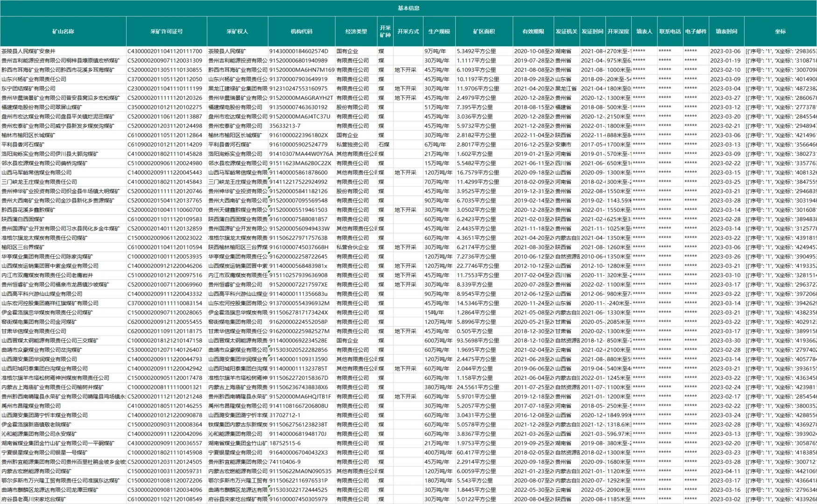
Task: Select the 生产规模 column header
Action: click(439, 31)
